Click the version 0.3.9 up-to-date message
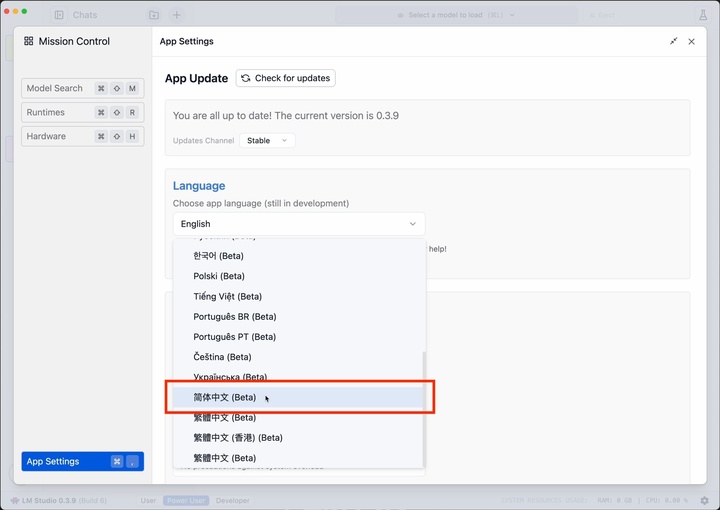The width and height of the screenshot is (720, 510). (286, 116)
